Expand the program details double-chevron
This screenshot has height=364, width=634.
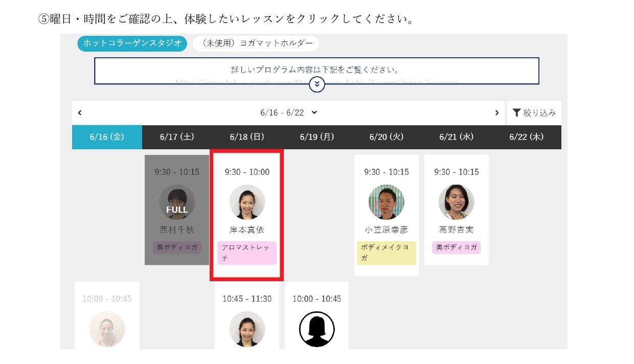pos(317,84)
